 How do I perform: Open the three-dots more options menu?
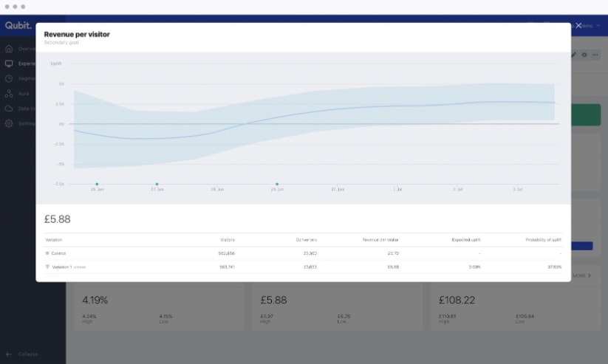(595, 55)
